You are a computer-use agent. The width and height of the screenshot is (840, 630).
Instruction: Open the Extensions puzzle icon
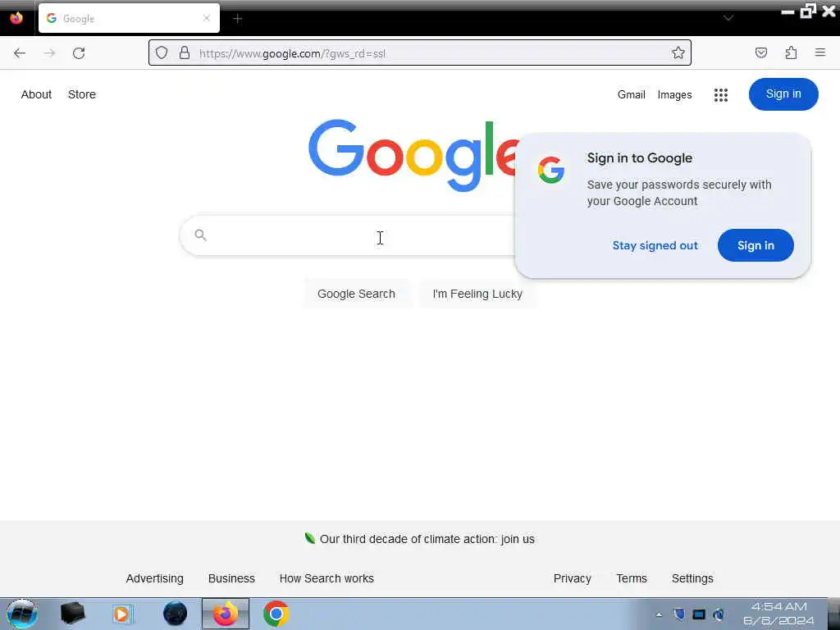(x=791, y=52)
